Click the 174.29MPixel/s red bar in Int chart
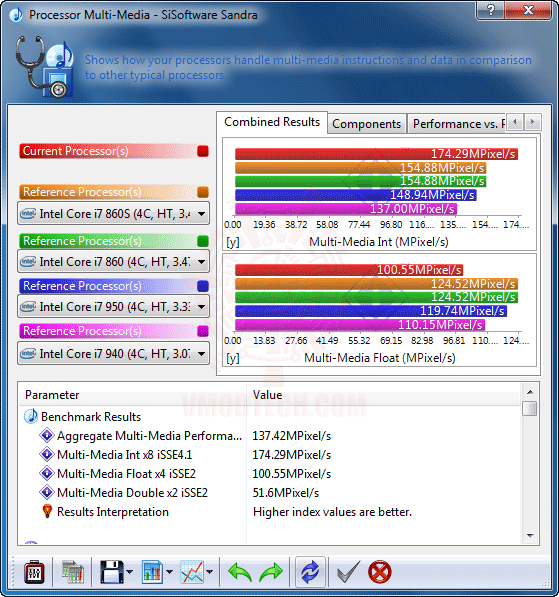 (x=376, y=154)
